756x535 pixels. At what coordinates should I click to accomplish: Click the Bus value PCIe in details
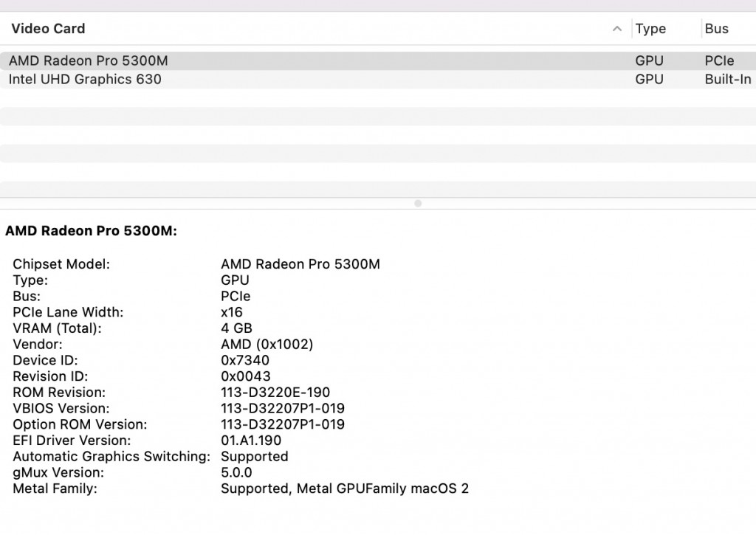(x=236, y=296)
